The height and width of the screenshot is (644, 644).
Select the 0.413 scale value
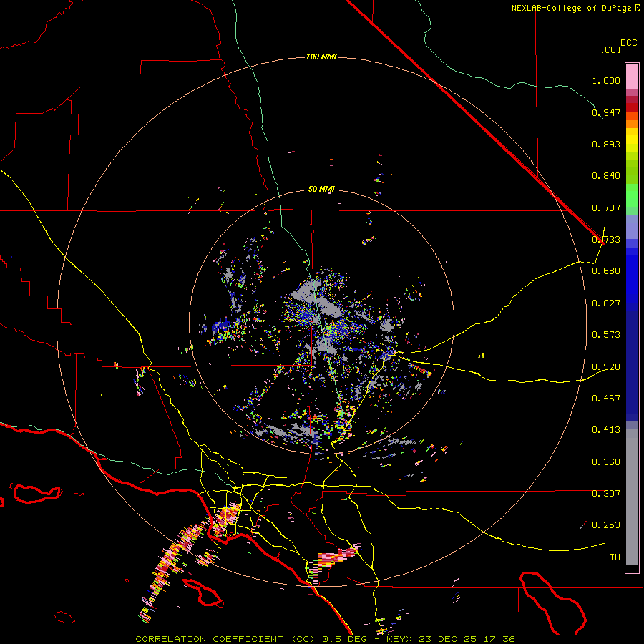(x=606, y=430)
